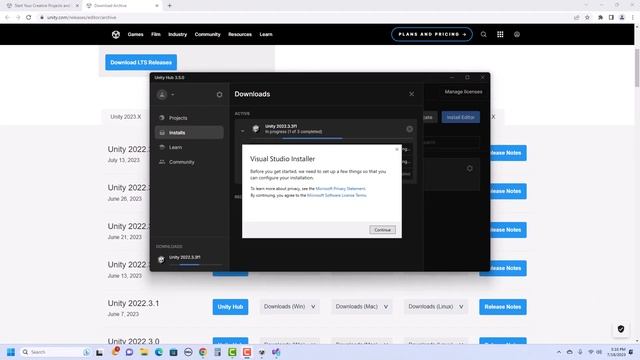
Task: Expand Downloads (Linux) for Unity 2022.3.1
Action: [436, 307]
